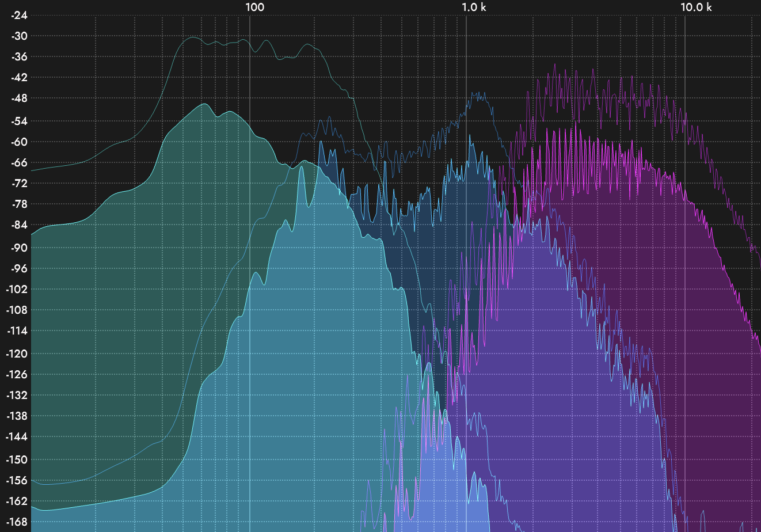Image resolution: width=761 pixels, height=532 pixels.
Task: Click the -168 dB scale label
Action: point(17,522)
